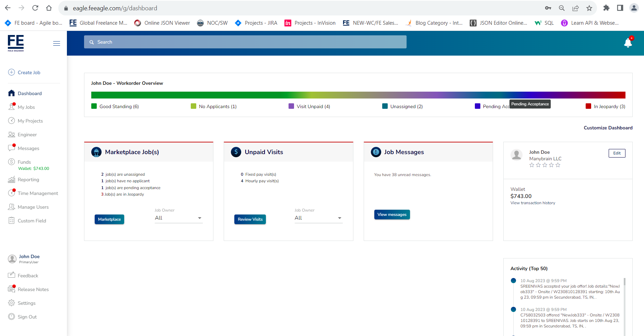This screenshot has width=644, height=336.
Task: Click the Settings gear icon
Action: tap(11, 303)
